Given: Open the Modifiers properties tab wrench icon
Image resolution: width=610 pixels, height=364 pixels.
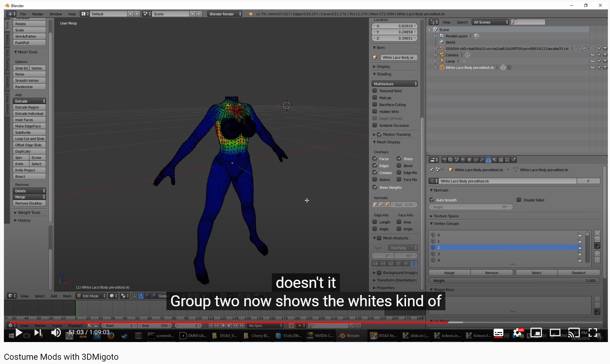Looking at the screenshot, I should (482, 160).
